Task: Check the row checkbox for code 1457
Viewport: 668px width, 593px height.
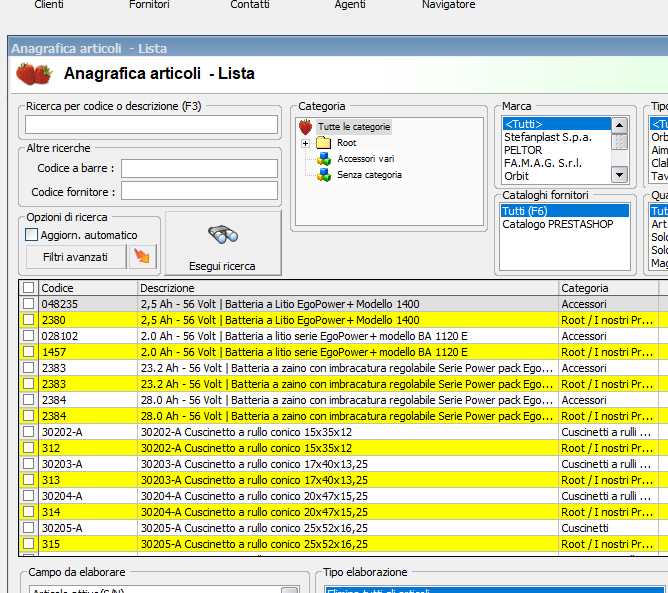Action: 29,351
